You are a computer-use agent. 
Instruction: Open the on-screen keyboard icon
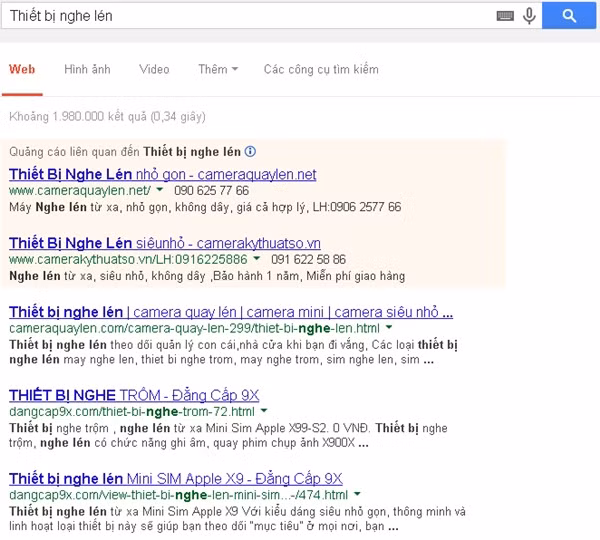(x=505, y=16)
